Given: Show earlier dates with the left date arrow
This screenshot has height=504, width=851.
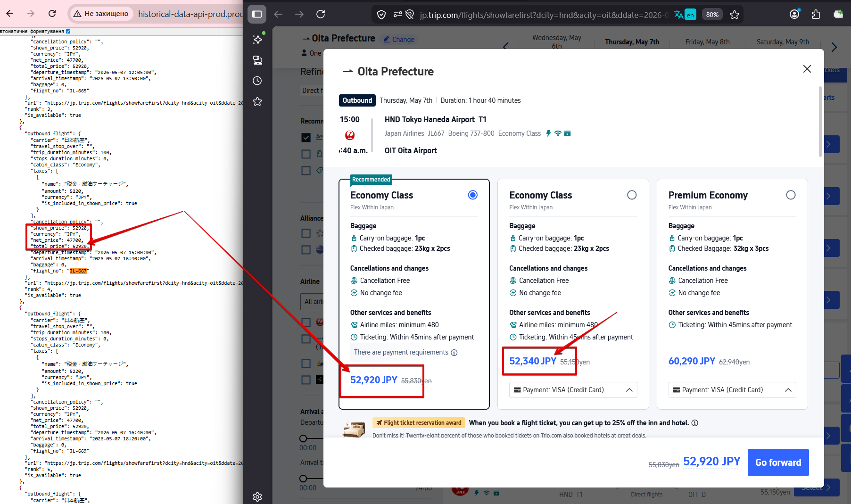Looking at the screenshot, I should pyautogui.click(x=506, y=46).
